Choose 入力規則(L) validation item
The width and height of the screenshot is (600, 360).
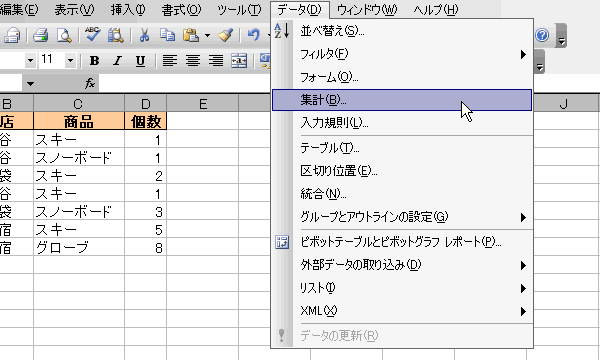[402, 123]
